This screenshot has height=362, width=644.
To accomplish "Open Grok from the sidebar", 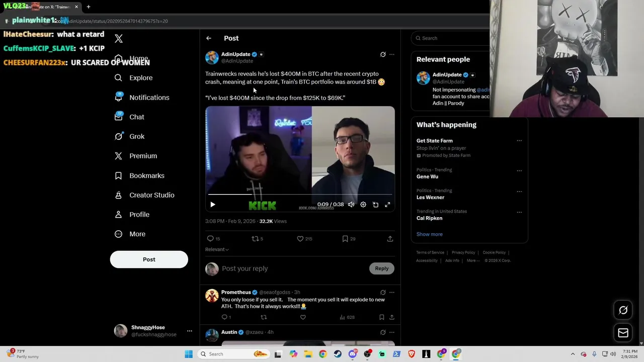I will click(129, 136).
